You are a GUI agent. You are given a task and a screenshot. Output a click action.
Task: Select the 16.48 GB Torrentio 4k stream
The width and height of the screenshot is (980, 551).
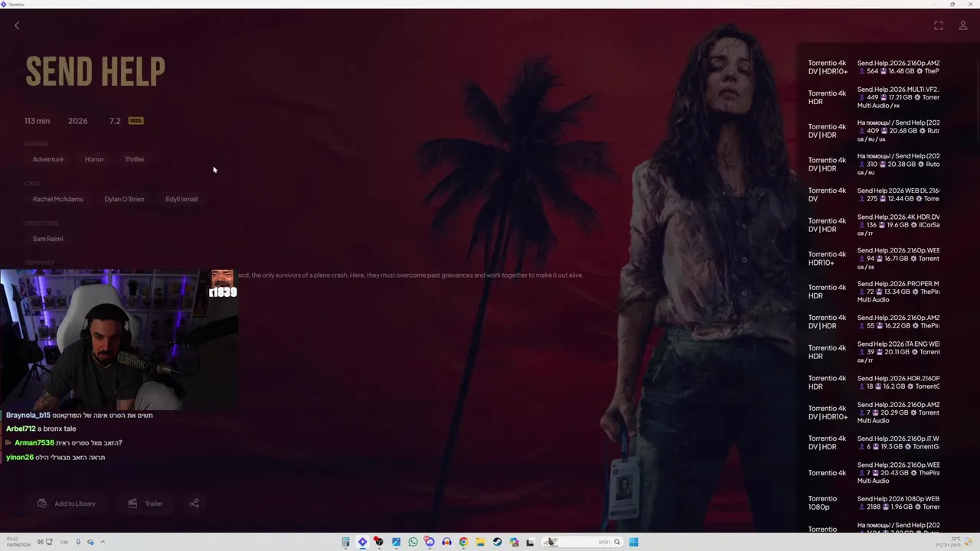point(874,67)
